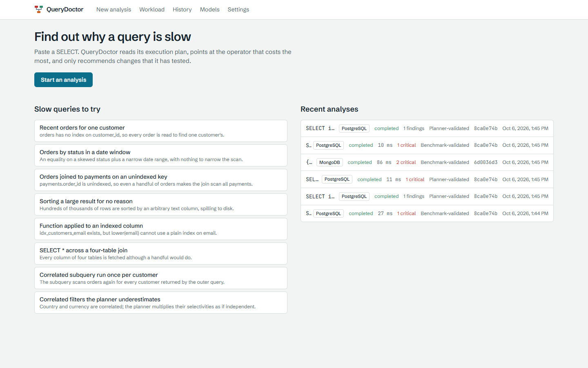The width and height of the screenshot is (588, 368).
Task: Open Settings in the top navigation
Action: pos(238,9)
